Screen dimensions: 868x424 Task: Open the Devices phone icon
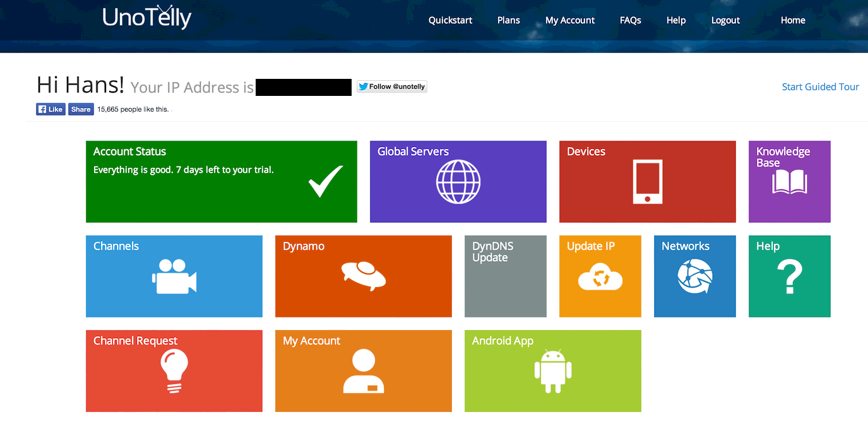pos(648,182)
